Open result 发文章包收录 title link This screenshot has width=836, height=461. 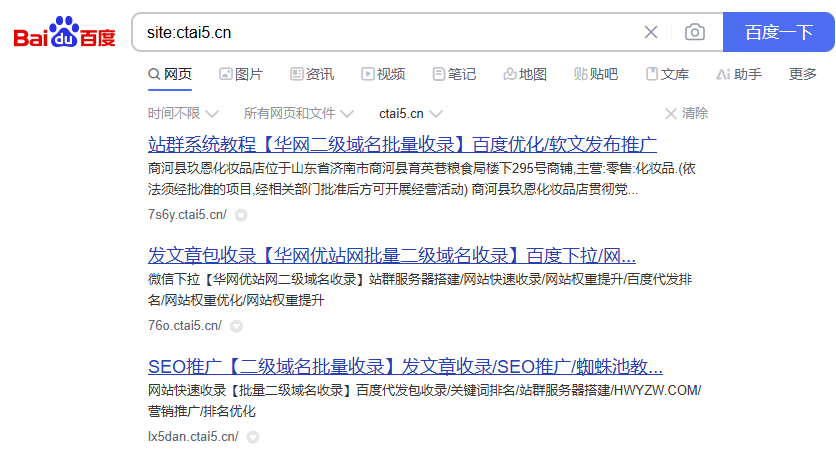point(392,256)
